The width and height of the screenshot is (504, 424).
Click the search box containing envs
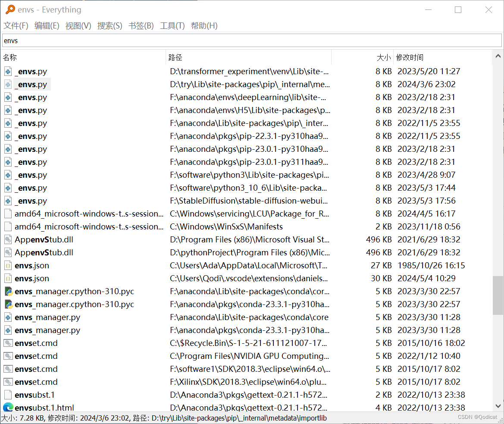click(x=252, y=41)
